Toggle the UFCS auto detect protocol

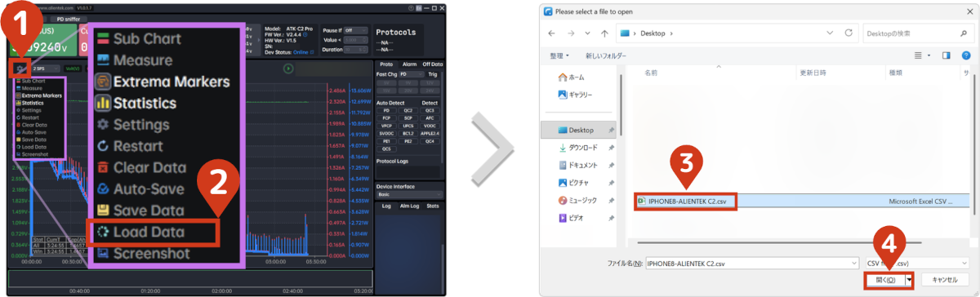pyautogui.click(x=408, y=125)
